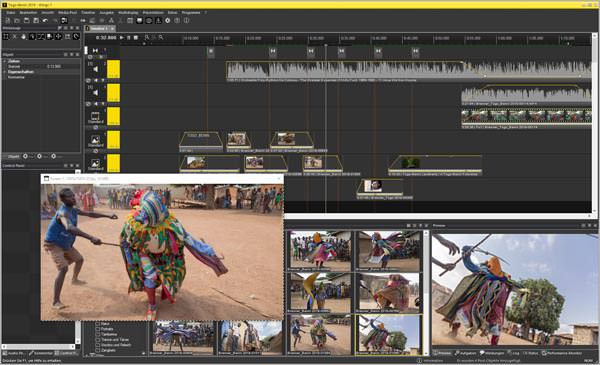The width and height of the screenshot is (600, 365).
Task: Select the portrait image clip on bottom track
Action: pyautogui.click(x=380, y=187)
